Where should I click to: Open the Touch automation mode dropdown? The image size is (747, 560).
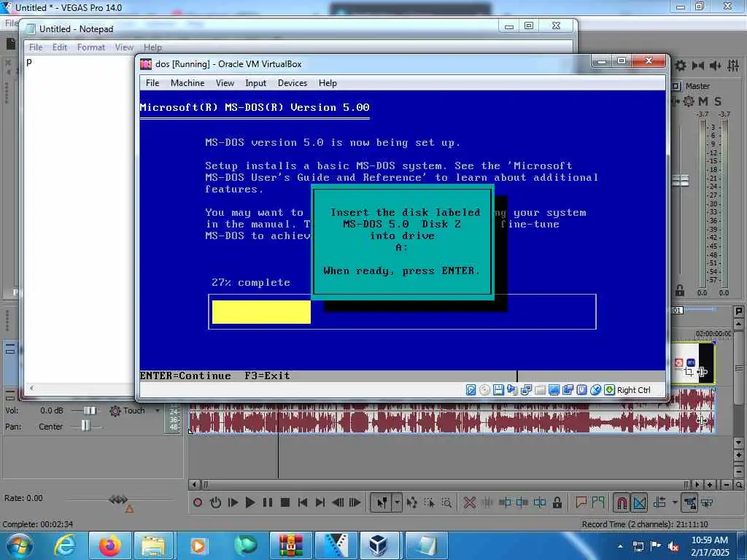point(158,411)
